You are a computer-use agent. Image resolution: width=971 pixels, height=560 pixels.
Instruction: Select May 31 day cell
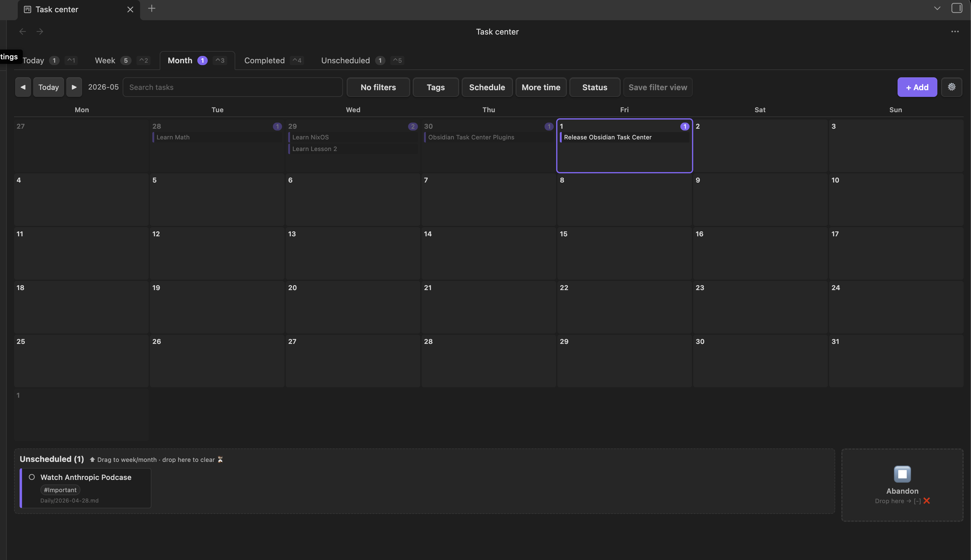(x=896, y=361)
